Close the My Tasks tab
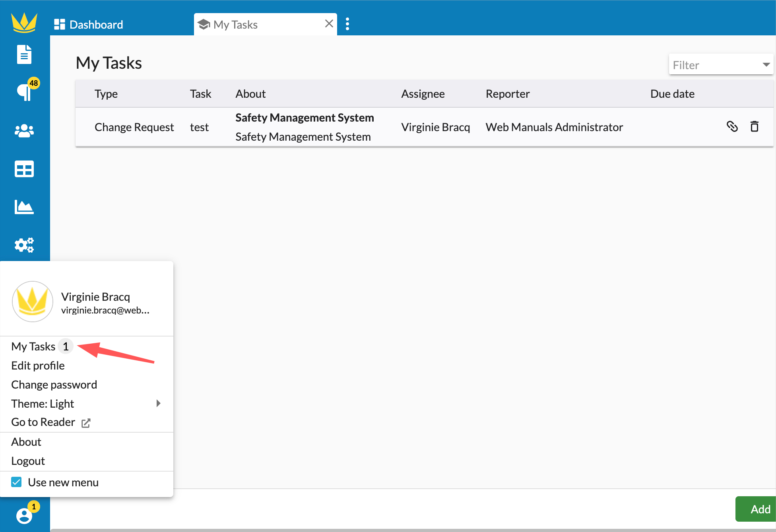This screenshot has height=532, width=776. click(329, 24)
